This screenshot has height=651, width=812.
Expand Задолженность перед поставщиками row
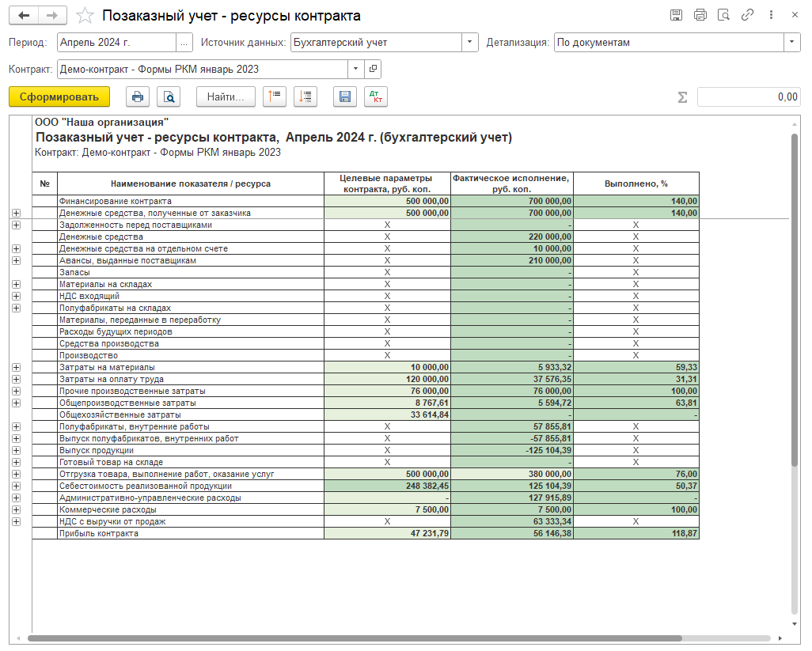tap(16, 225)
